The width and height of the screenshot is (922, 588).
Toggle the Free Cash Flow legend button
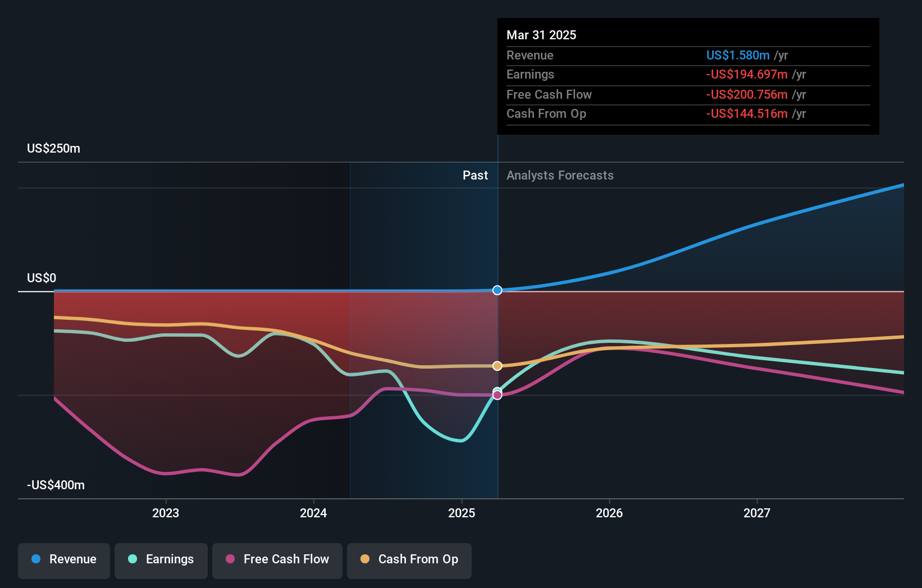(x=277, y=561)
